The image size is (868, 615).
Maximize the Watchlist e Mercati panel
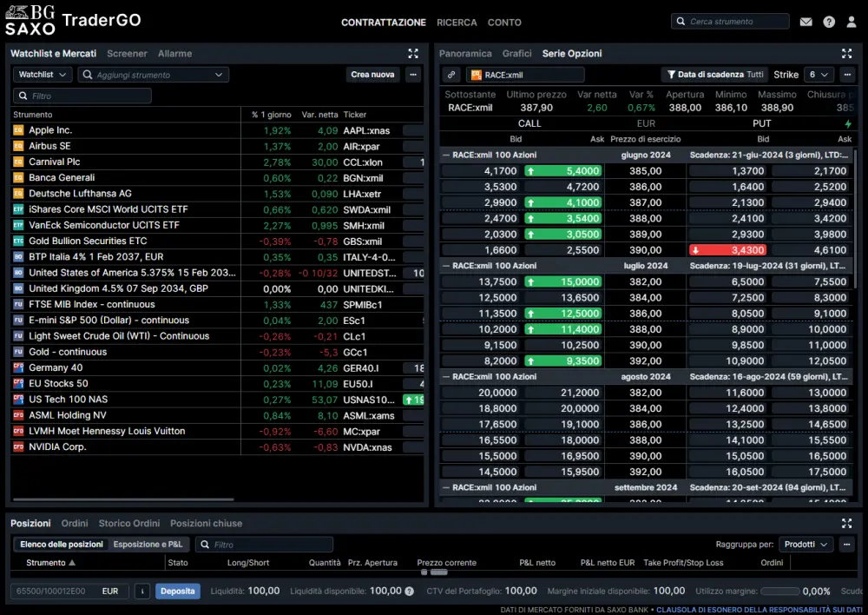[413, 53]
